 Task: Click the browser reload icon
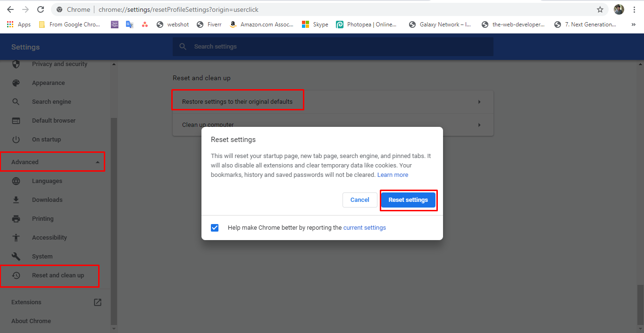click(x=41, y=9)
